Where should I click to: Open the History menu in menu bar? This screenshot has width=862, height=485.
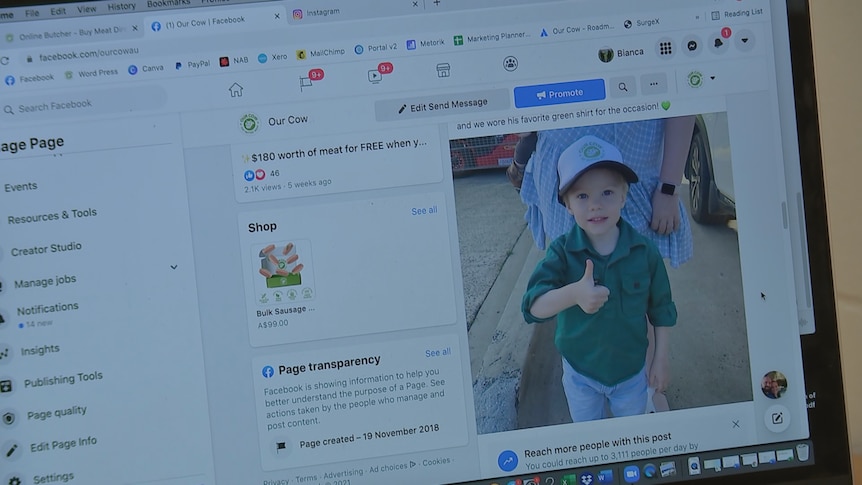[x=121, y=7]
